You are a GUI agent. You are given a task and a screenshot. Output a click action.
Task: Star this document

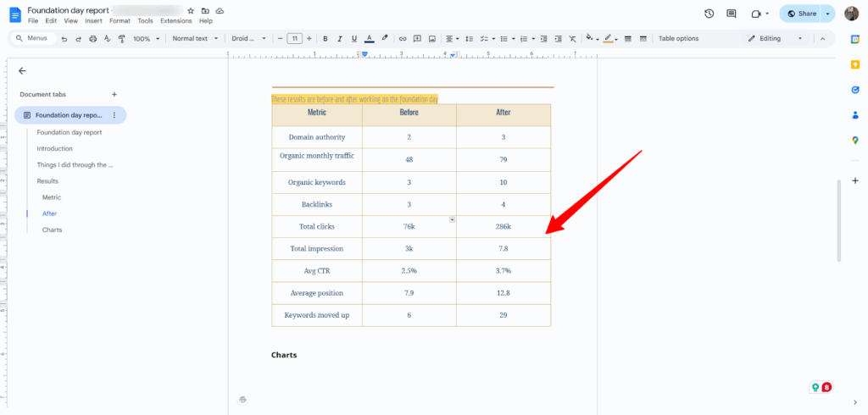point(191,10)
